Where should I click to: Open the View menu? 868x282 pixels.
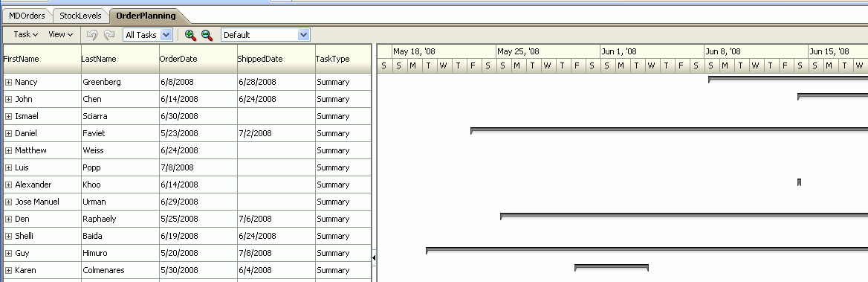pos(60,34)
